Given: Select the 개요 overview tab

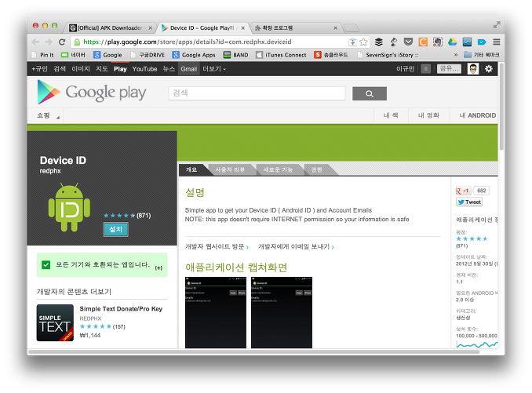Looking at the screenshot, I should coord(191,169).
